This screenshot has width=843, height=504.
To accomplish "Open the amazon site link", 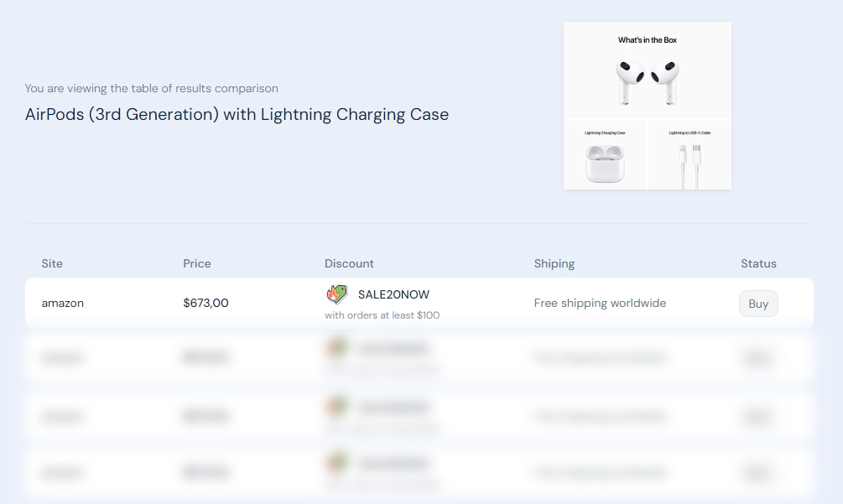I will pyautogui.click(x=62, y=303).
